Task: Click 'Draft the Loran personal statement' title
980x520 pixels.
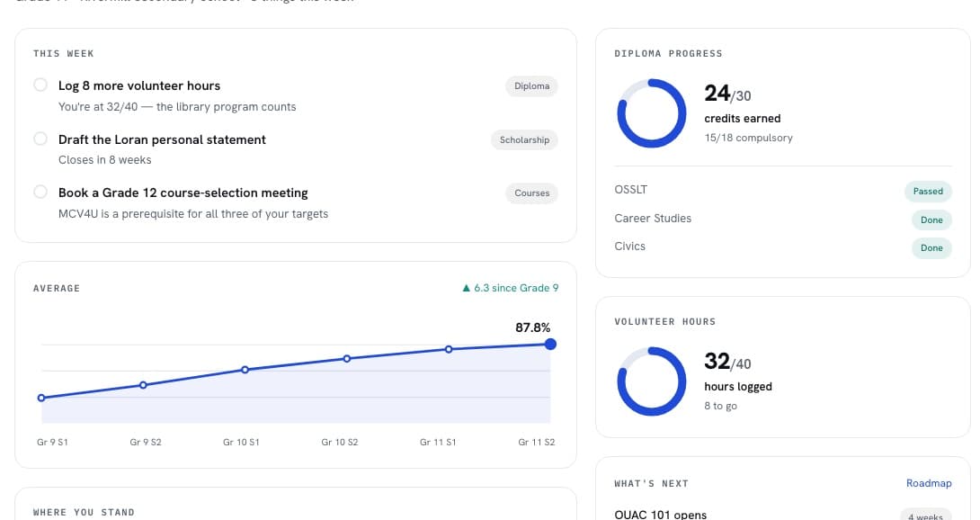Action: (x=162, y=139)
